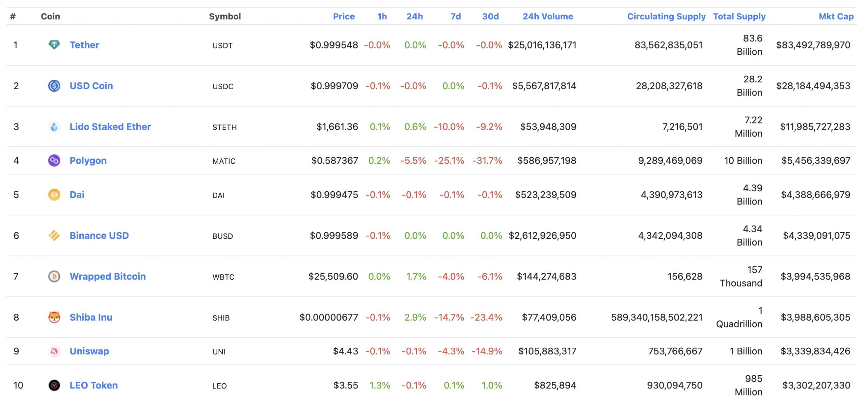Click the Uniswap unicorn icon
This screenshot has height=404, width=868.
point(55,351)
